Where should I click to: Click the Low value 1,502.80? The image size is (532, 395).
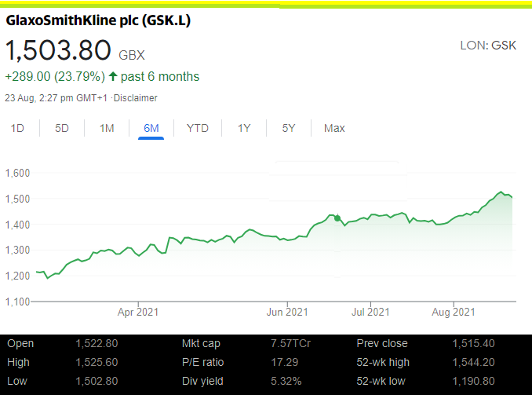point(97,381)
